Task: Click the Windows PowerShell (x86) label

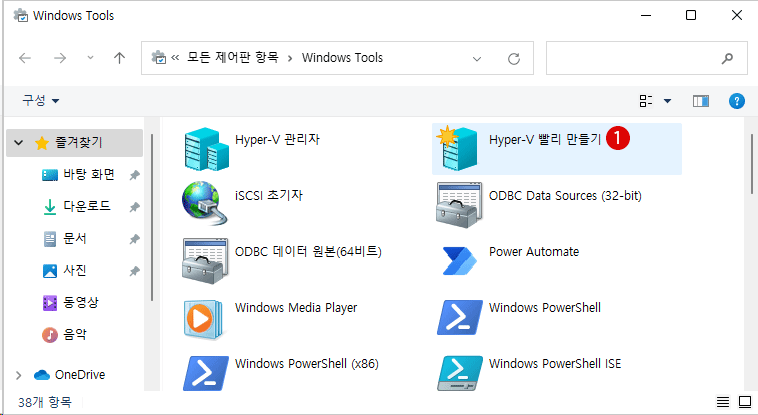Action: coord(306,363)
